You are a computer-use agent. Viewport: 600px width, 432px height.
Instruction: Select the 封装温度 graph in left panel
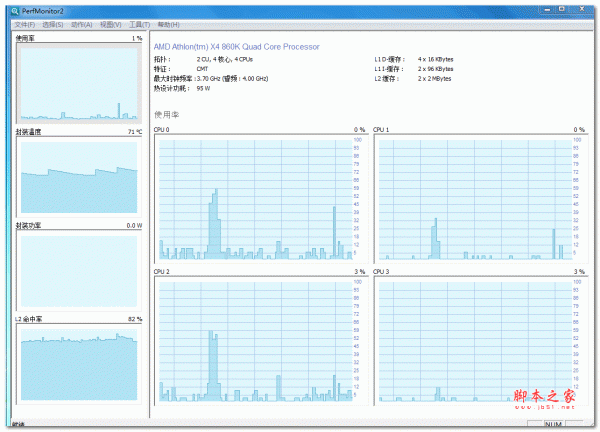[x=79, y=177]
